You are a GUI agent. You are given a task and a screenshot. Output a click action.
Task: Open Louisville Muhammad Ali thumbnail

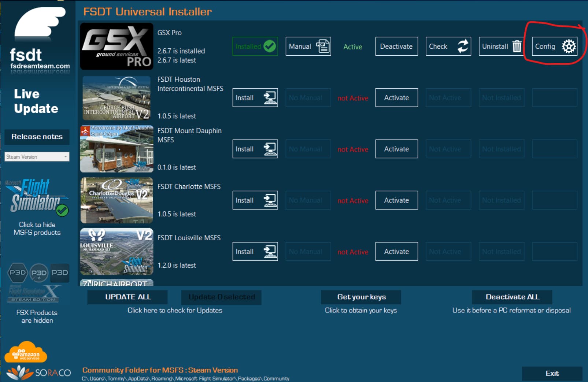[117, 252]
